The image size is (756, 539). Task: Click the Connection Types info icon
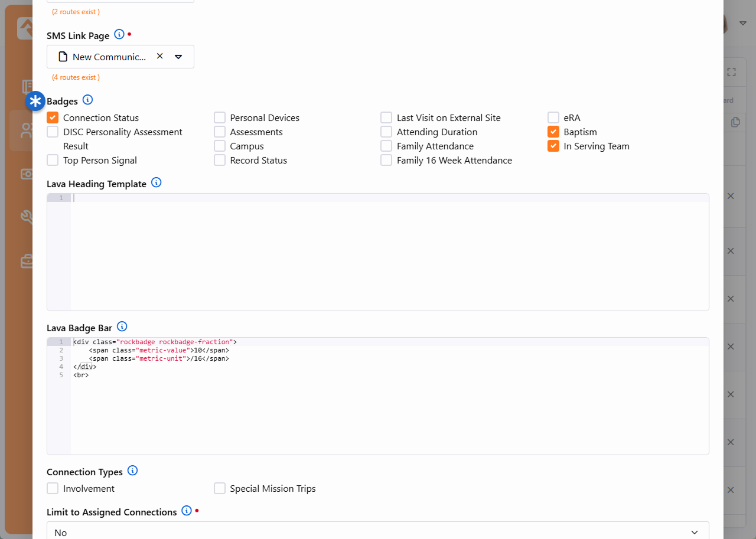[x=132, y=471]
